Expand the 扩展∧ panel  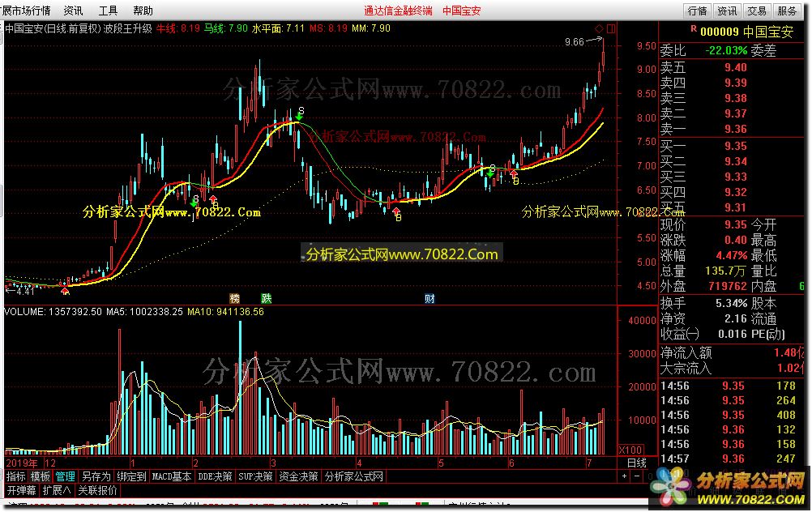pyautogui.click(x=57, y=490)
